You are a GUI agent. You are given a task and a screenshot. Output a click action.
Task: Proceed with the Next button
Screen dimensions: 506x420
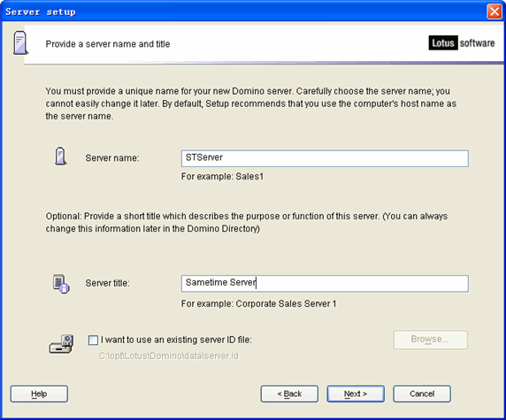(356, 393)
